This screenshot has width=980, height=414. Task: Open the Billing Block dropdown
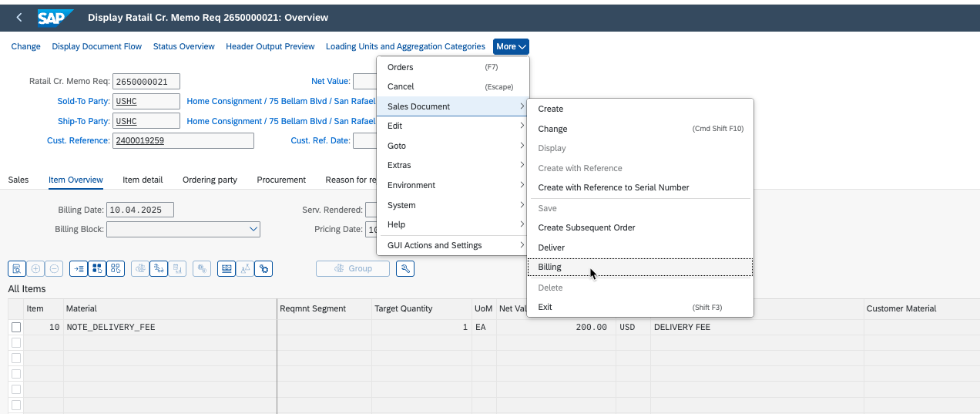point(253,229)
